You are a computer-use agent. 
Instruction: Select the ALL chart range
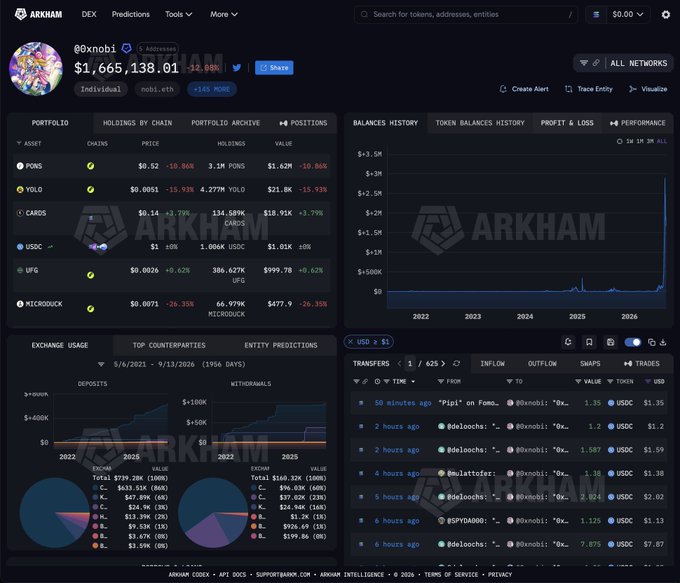(x=662, y=141)
